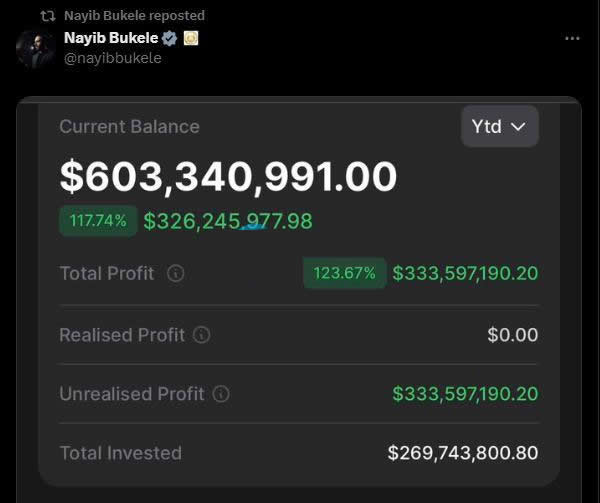The width and height of the screenshot is (600, 503).
Task: Click the $0.00 Realised Profit value
Action: tap(512, 335)
